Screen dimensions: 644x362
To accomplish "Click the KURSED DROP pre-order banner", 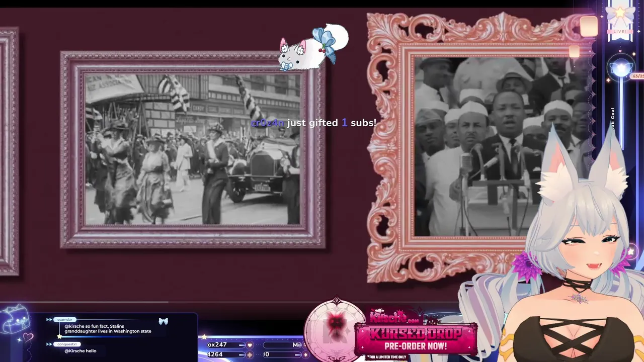I will tap(416, 340).
